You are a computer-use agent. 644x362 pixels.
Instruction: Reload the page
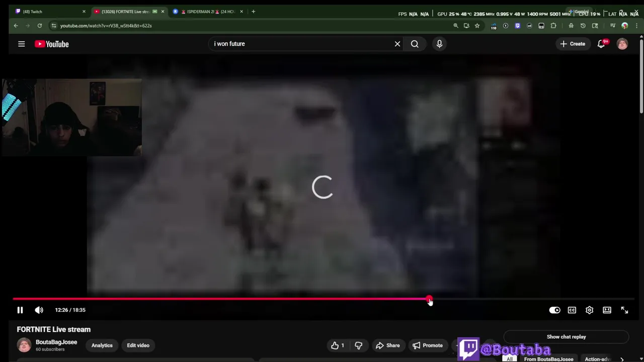coord(39,26)
